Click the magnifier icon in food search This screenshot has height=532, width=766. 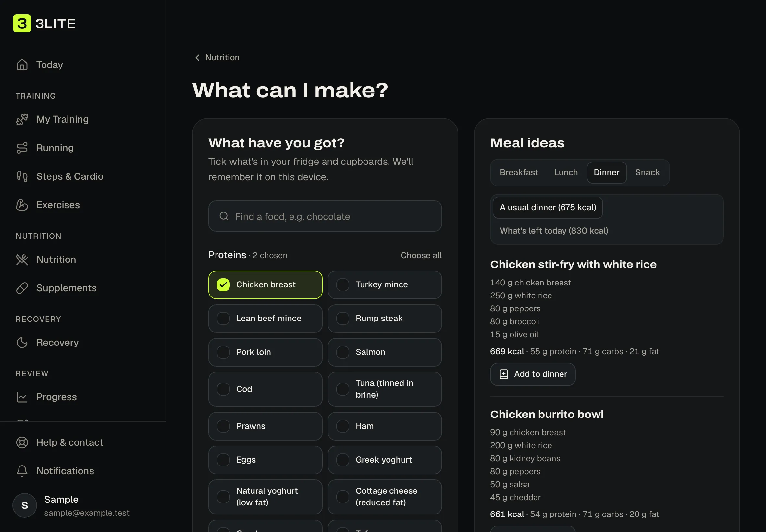tap(224, 216)
